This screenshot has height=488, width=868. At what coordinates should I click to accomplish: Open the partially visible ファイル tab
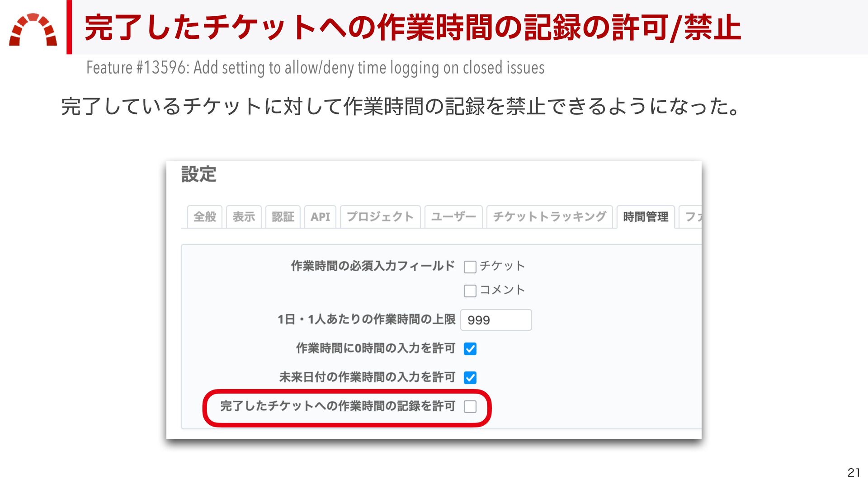coord(691,217)
